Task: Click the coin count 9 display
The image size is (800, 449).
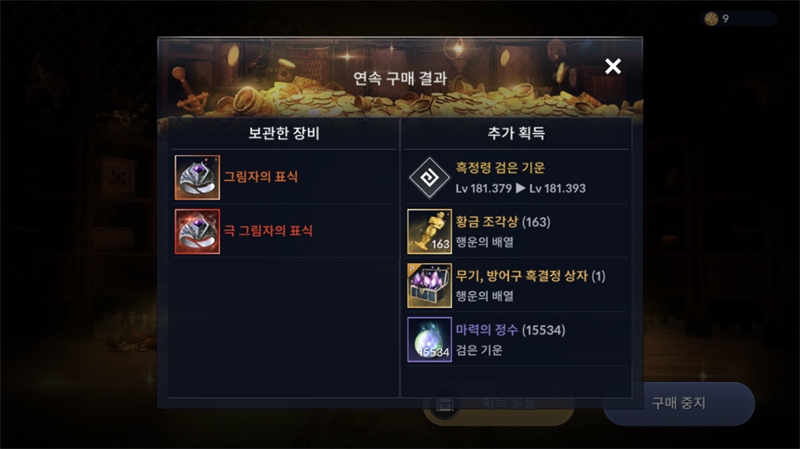Action: pyautogui.click(x=726, y=19)
